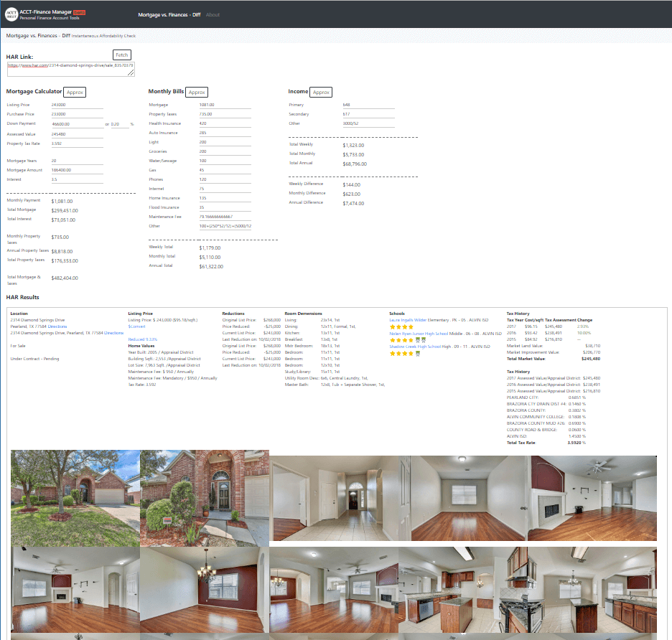Click into the HAR Link URL textarea

point(70,67)
